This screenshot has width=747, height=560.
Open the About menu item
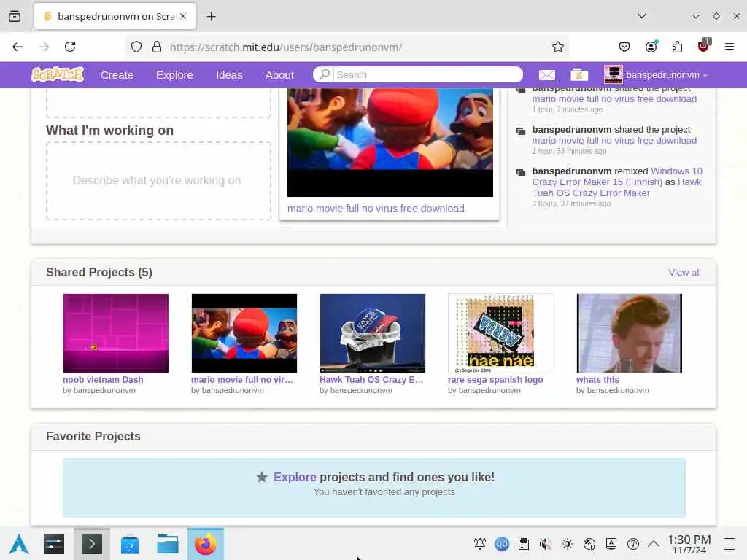(x=279, y=75)
